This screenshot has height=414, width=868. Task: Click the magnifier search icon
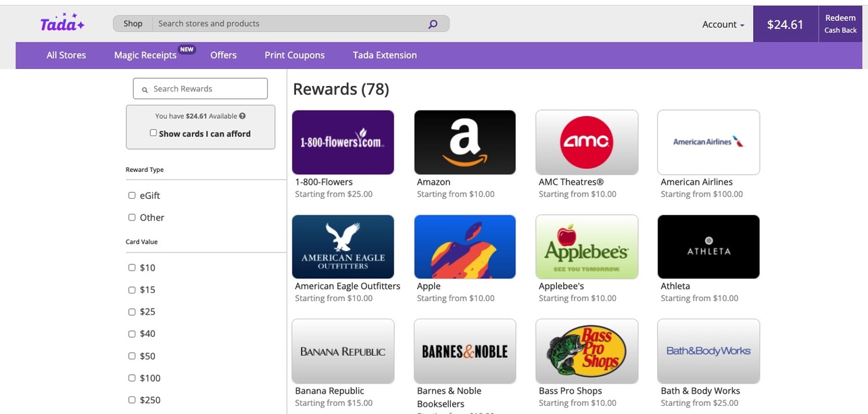[432, 23]
